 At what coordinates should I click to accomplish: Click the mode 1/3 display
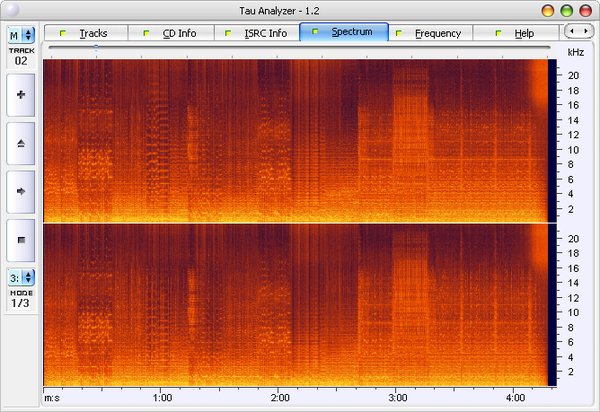[x=20, y=303]
